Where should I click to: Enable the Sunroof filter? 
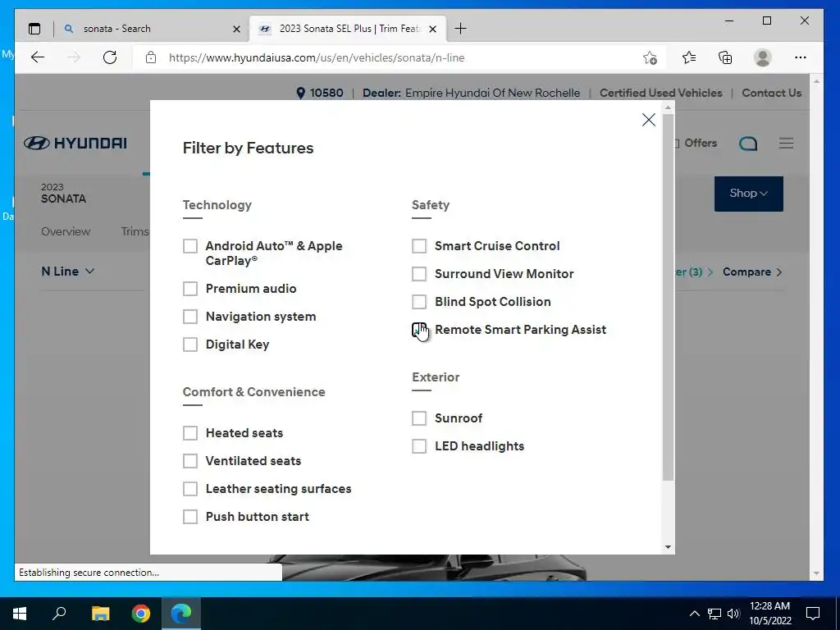coord(419,418)
